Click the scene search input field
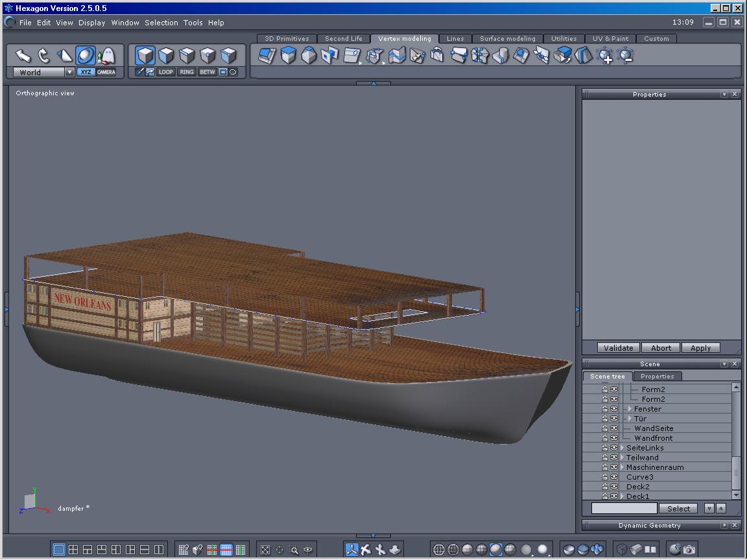Viewport: 747px width, 560px height. tap(624, 509)
